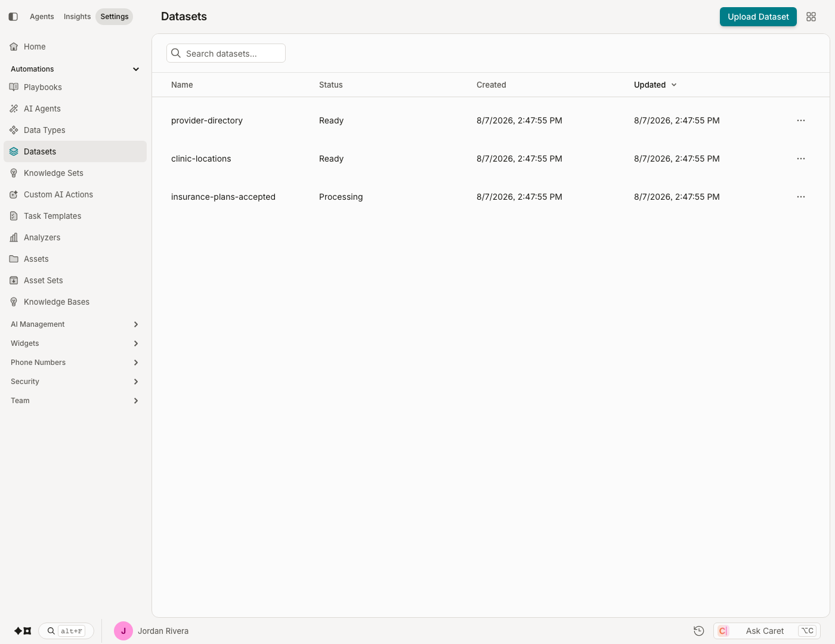Open the history clock icon
The height and width of the screenshot is (644, 835).
699,631
